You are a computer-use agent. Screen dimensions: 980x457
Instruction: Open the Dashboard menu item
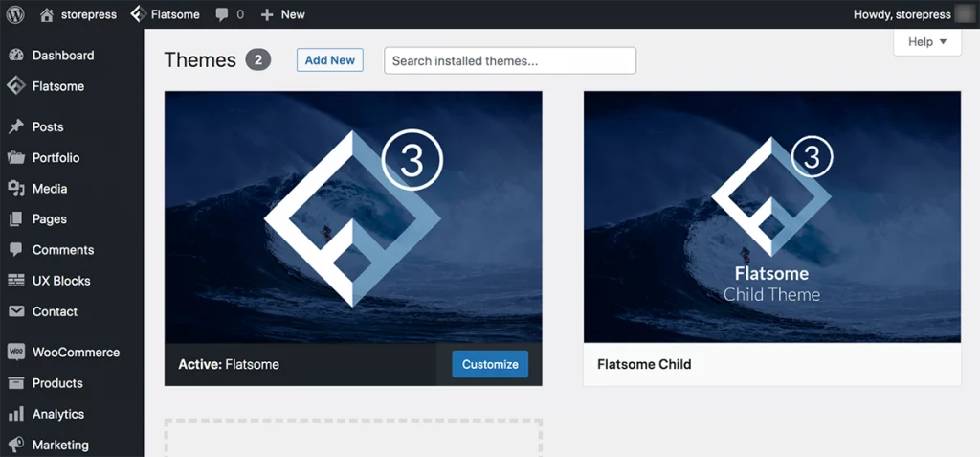[63, 56]
